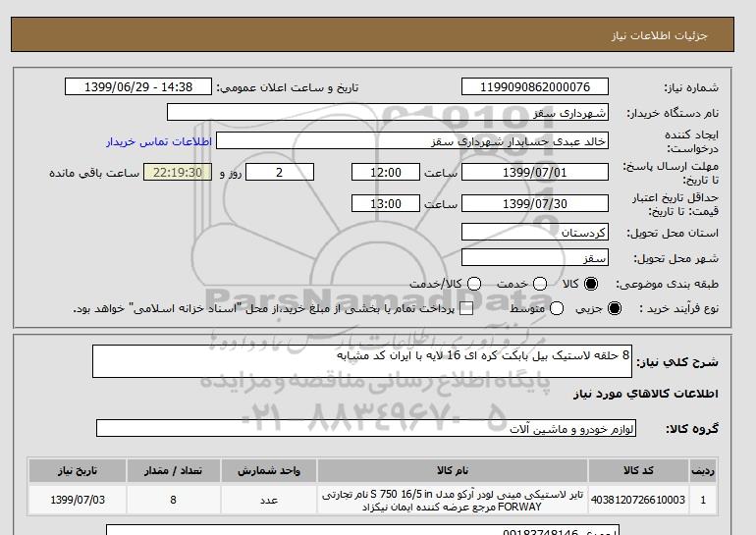This screenshot has width=756, height=535.
Task: Click the تاریخ نیاز column header
Action: [x=78, y=470]
